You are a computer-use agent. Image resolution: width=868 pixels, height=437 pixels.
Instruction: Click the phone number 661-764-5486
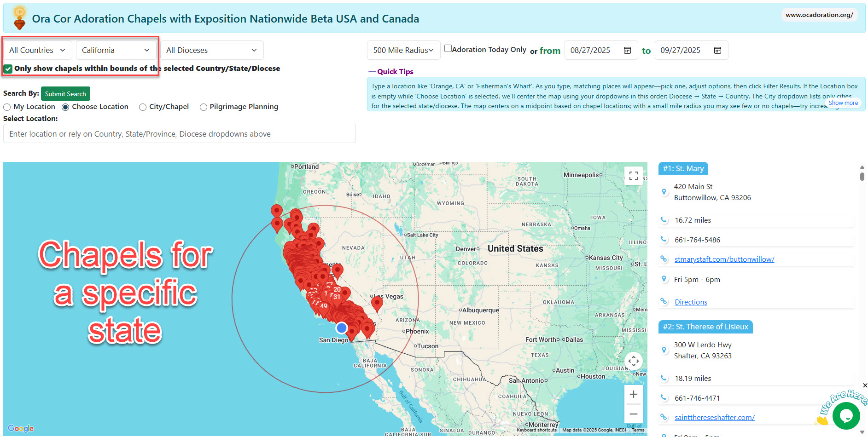697,240
